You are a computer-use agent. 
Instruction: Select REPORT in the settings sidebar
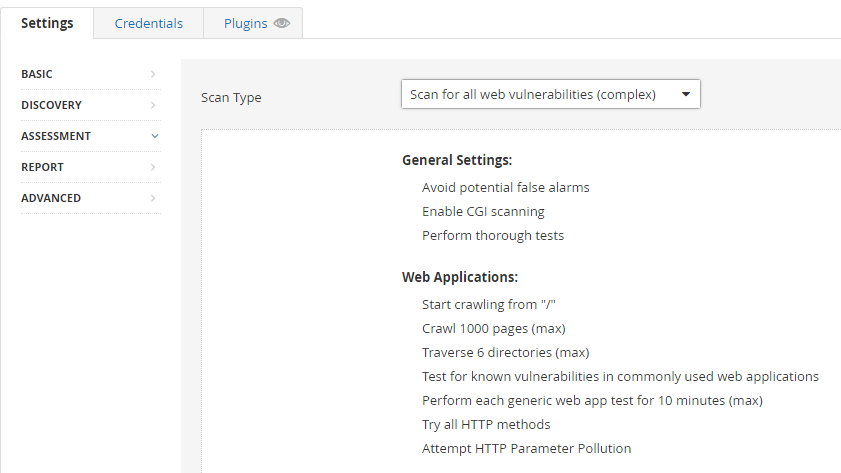42,167
